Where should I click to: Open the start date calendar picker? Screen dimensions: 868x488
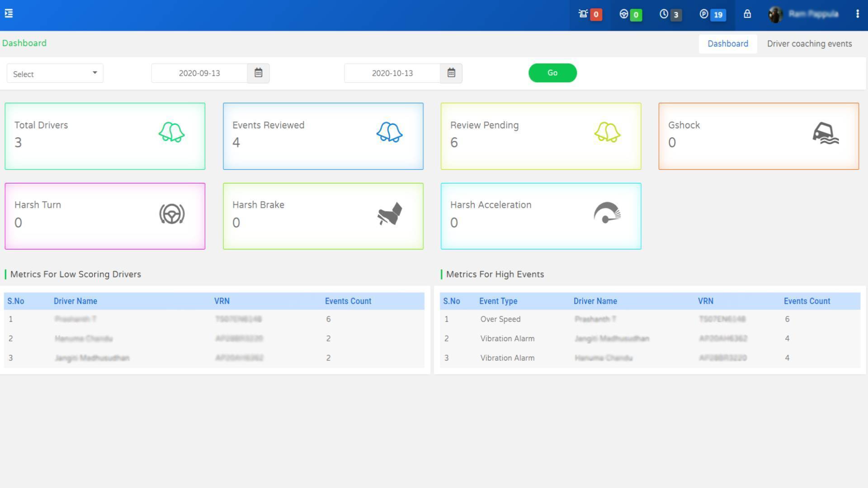[258, 73]
